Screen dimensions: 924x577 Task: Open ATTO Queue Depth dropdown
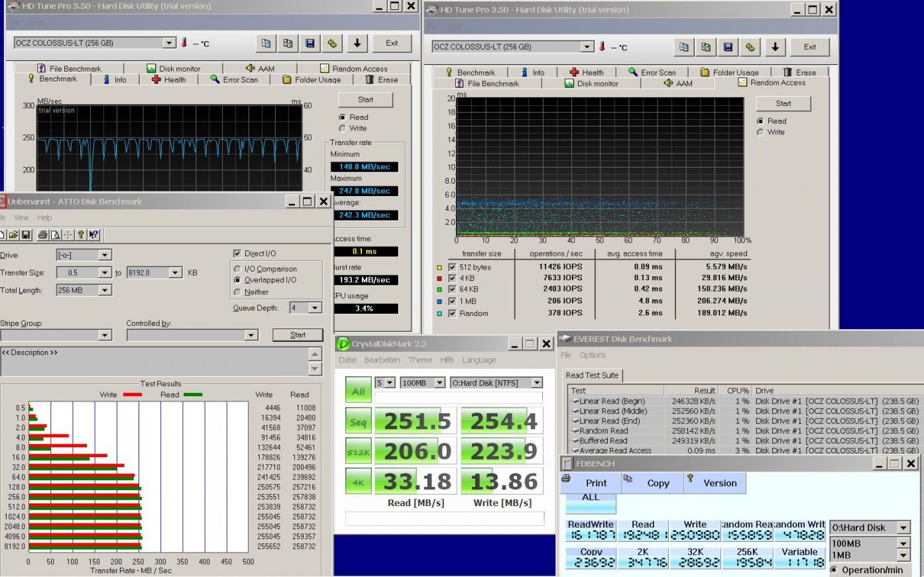315,307
